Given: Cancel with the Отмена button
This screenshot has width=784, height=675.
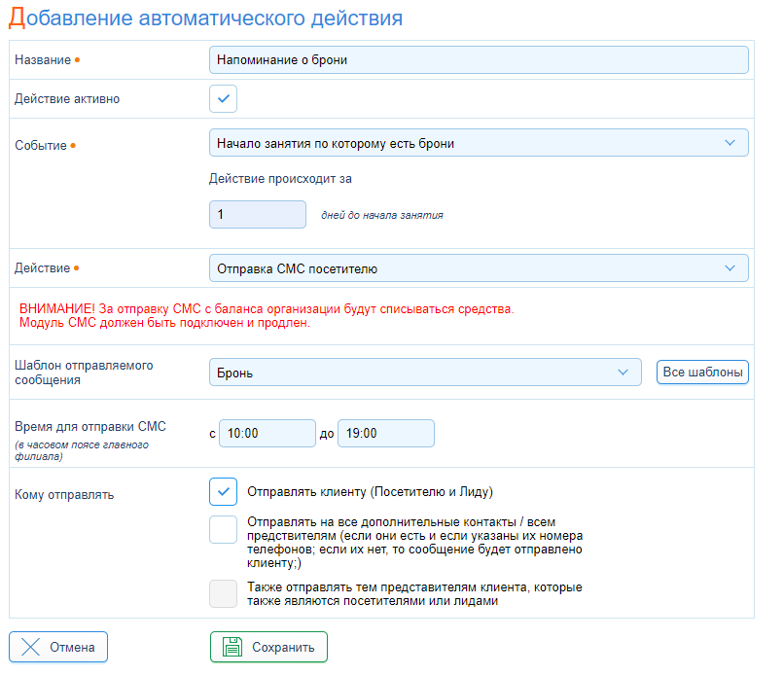Looking at the screenshot, I should click(58, 647).
